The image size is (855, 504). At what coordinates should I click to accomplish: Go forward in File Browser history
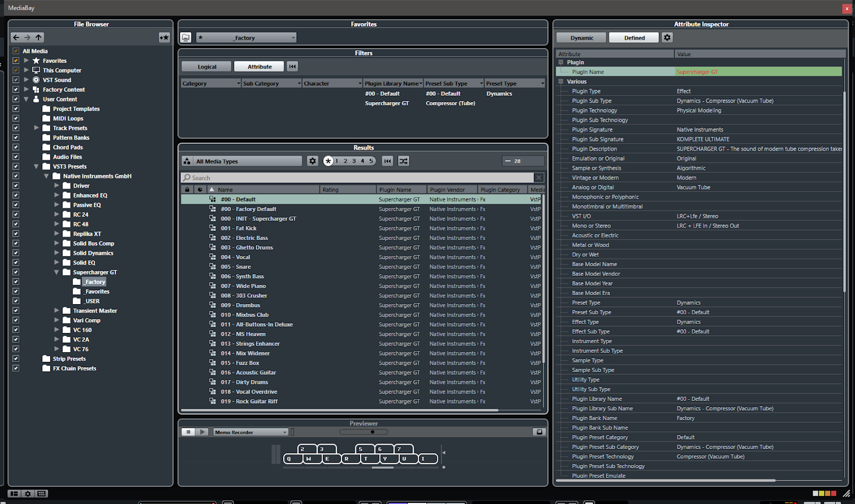pos(27,37)
